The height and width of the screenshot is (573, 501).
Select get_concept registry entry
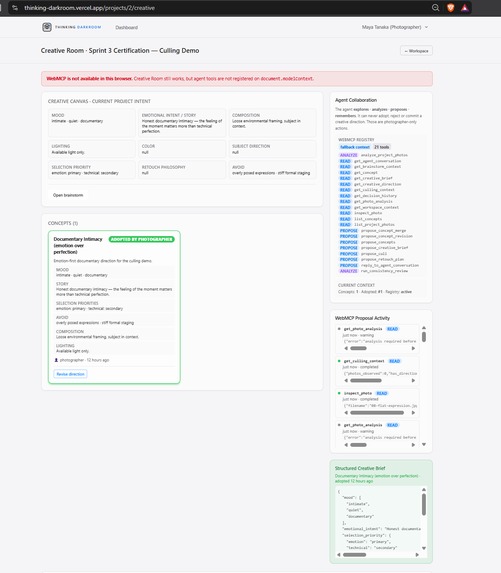[x=365, y=172]
